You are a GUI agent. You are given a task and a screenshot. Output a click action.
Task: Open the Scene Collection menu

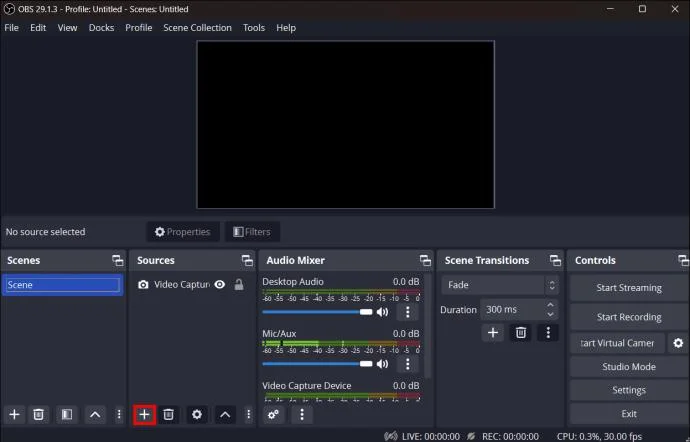tap(197, 28)
